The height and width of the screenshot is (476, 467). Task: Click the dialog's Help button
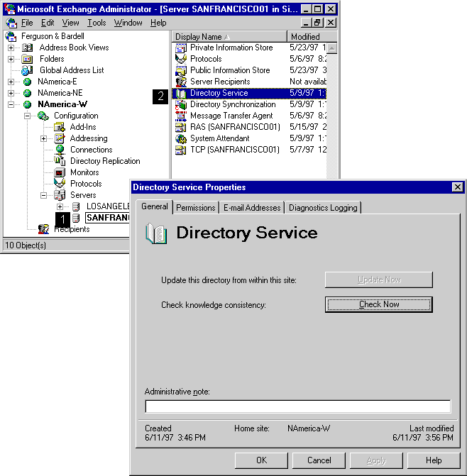(434, 460)
